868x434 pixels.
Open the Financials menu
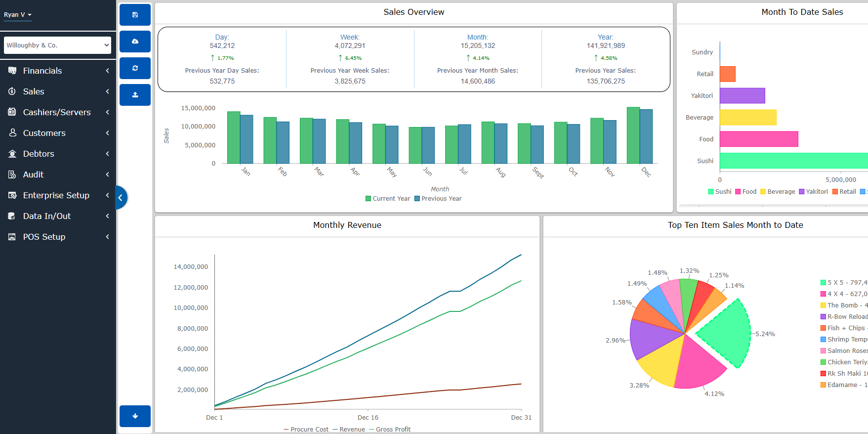(58, 71)
